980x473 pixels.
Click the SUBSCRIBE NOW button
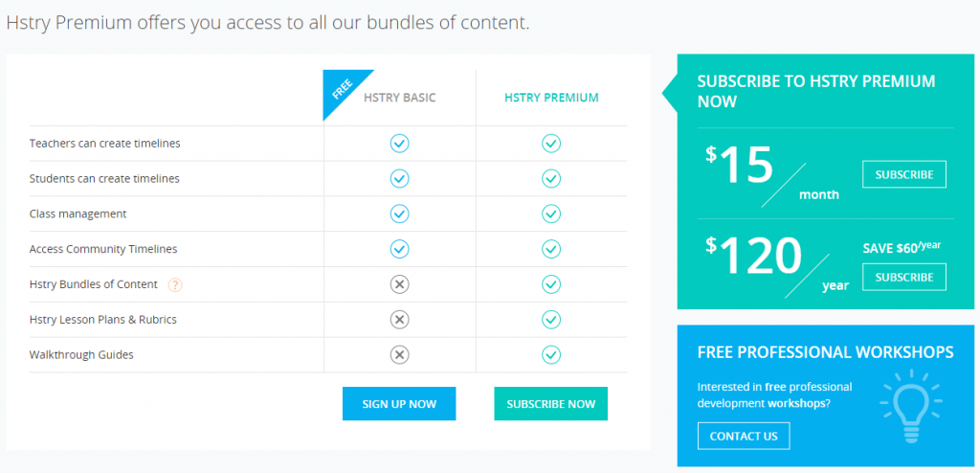click(550, 403)
